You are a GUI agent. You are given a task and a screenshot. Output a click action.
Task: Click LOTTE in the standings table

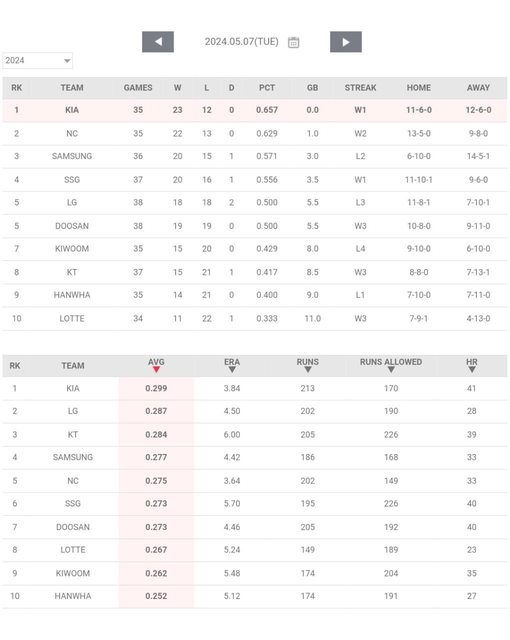tap(72, 318)
